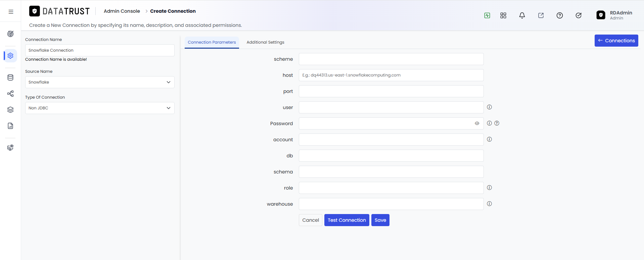
Task: Click the Password help question icon
Action: (497, 123)
